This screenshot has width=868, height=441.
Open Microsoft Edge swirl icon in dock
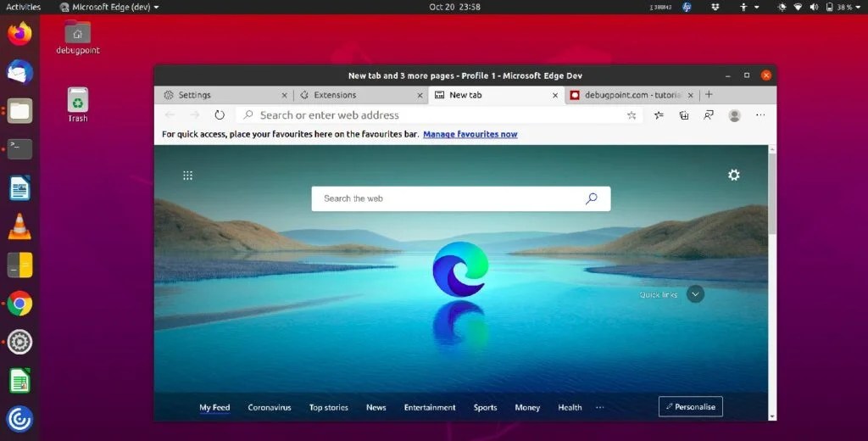[19, 420]
